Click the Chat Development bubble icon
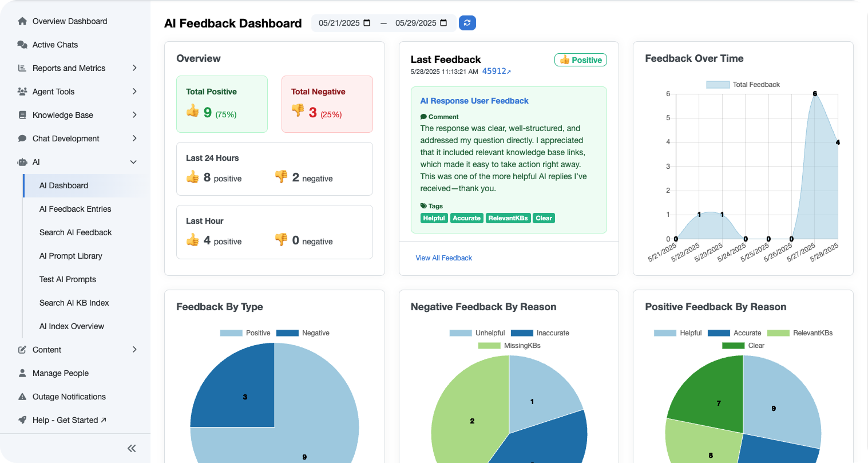The height and width of the screenshot is (463, 868). pos(22,138)
